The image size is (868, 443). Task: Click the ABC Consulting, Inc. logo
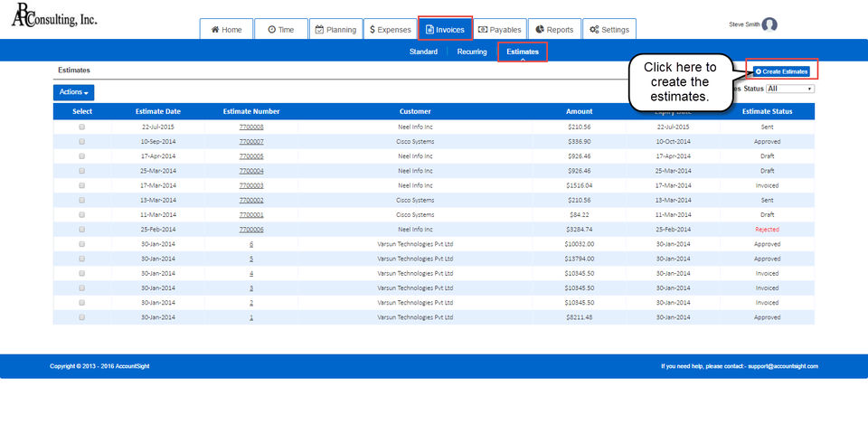(54, 15)
